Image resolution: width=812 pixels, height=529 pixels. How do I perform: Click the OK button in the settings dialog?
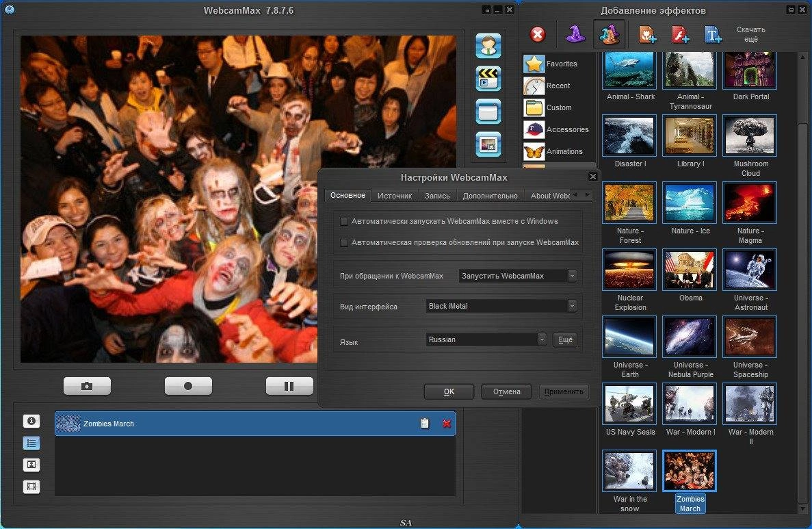click(x=449, y=391)
